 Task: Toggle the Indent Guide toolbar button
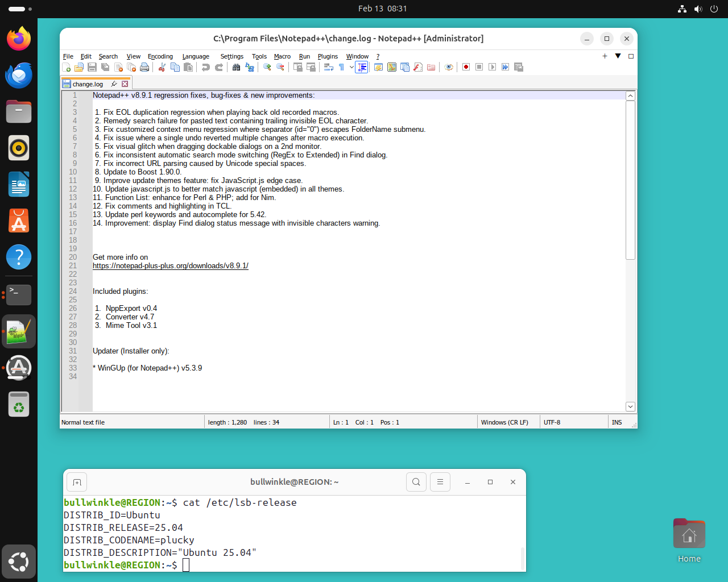[x=362, y=67]
